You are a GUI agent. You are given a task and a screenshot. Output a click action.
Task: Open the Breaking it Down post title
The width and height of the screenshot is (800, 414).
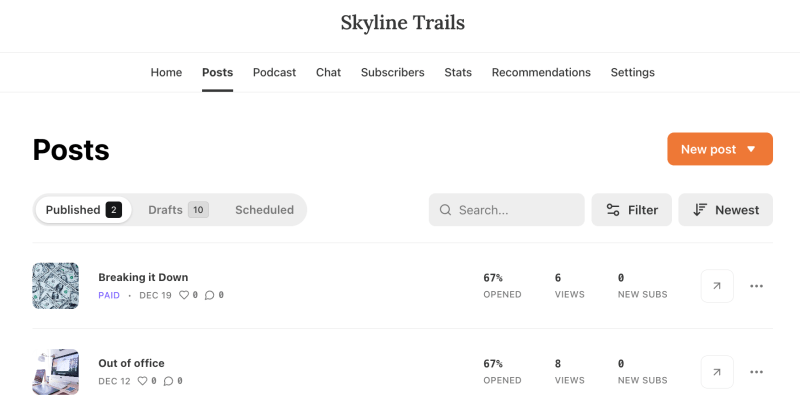tap(143, 277)
